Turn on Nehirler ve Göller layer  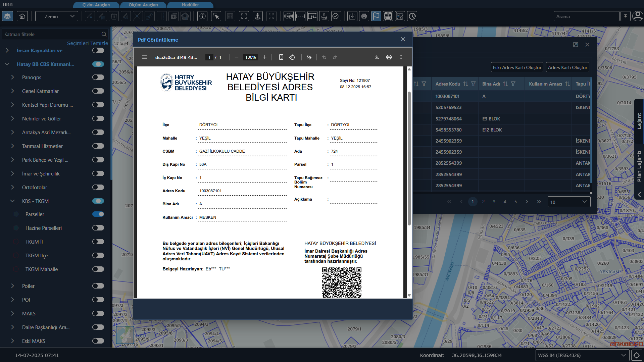coord(98,118)
